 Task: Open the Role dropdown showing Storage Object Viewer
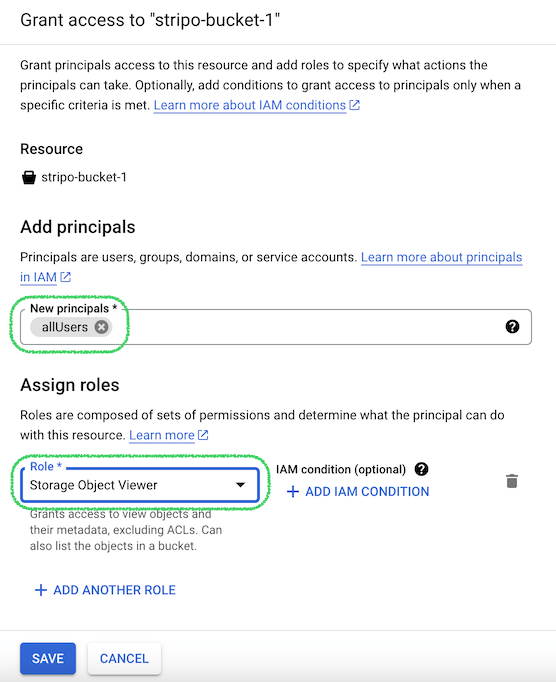[x=140, y=485]
